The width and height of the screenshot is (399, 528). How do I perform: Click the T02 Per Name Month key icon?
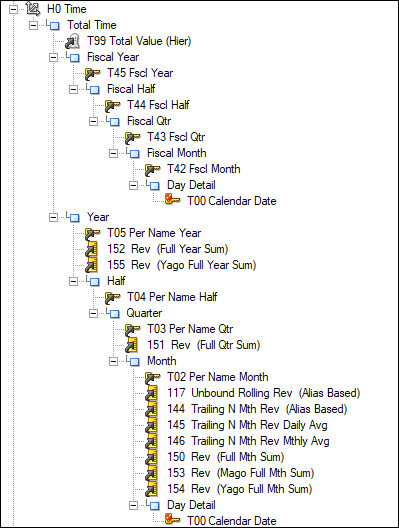[153, 377]
